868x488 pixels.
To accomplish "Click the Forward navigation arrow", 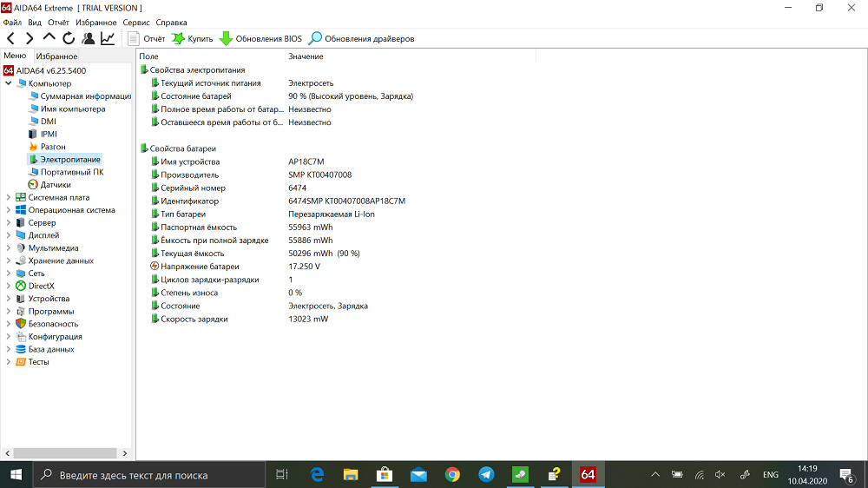I will click(30, 39).
